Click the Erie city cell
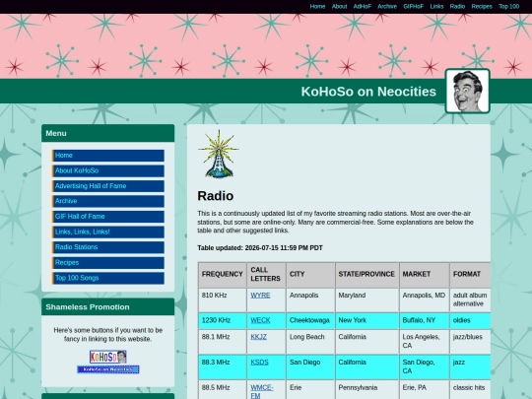The height and width of the screenshot is (399, 532). pos(310,390)
